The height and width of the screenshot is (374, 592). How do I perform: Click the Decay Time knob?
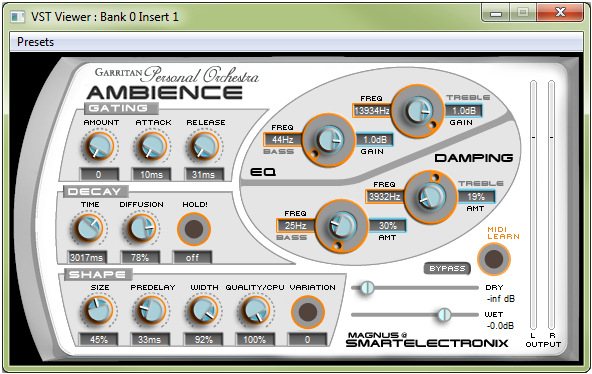[x=89, y=229]
